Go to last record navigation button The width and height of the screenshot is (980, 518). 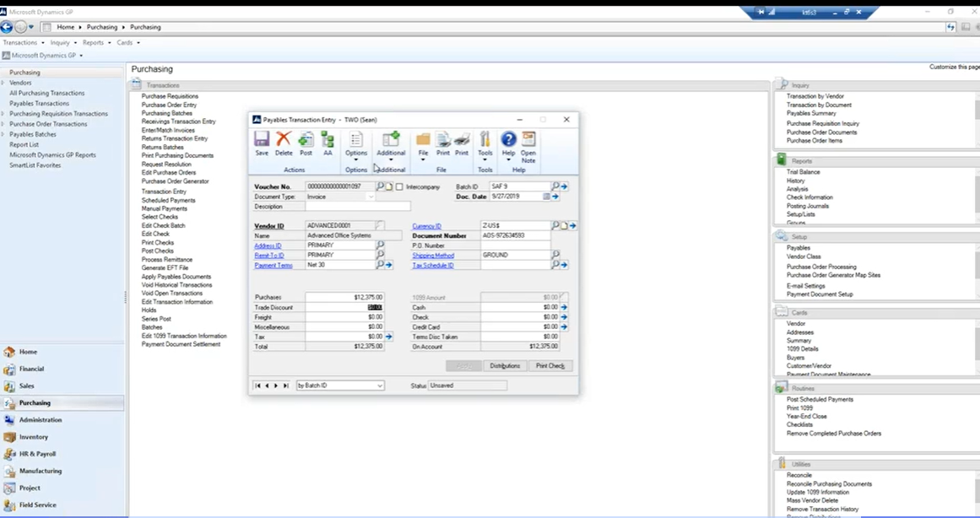(x=285, y=386)
